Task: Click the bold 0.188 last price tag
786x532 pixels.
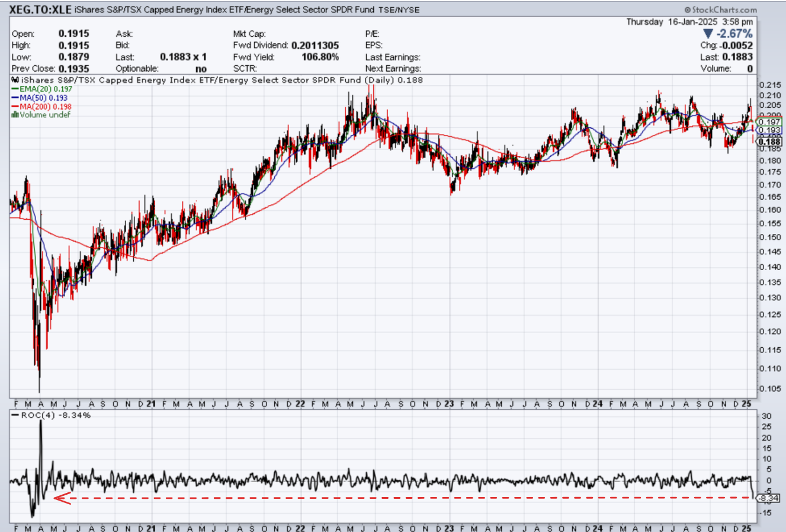Action: 769,142
